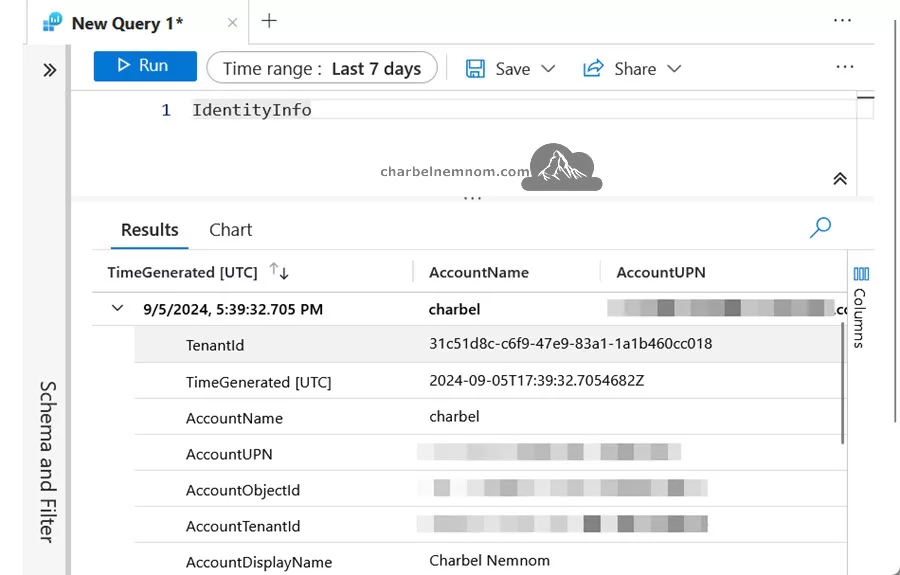Expand the Save dropdown chevron
Screen dimensions: 900x575
click(x=548, y=69)
